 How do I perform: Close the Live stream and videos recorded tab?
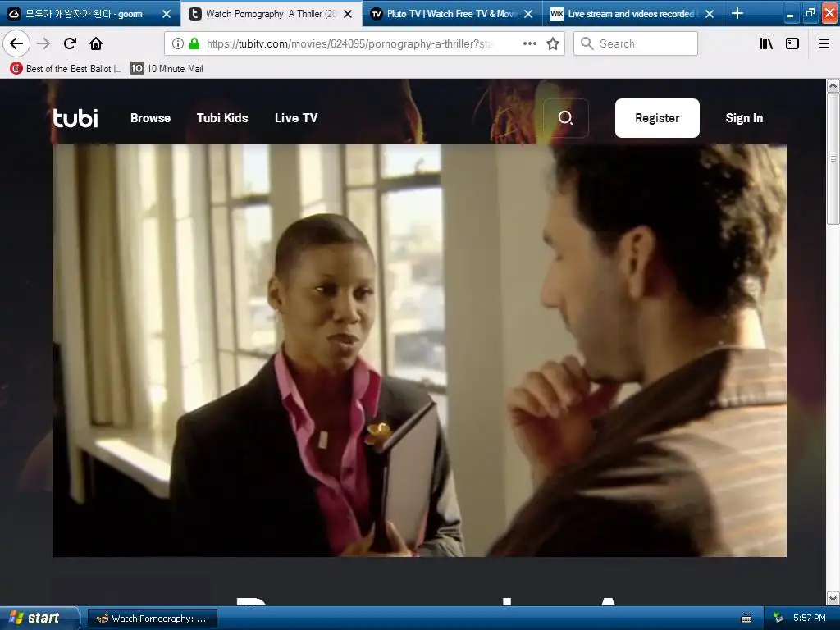pyautogui.click(x=710, y=14)
